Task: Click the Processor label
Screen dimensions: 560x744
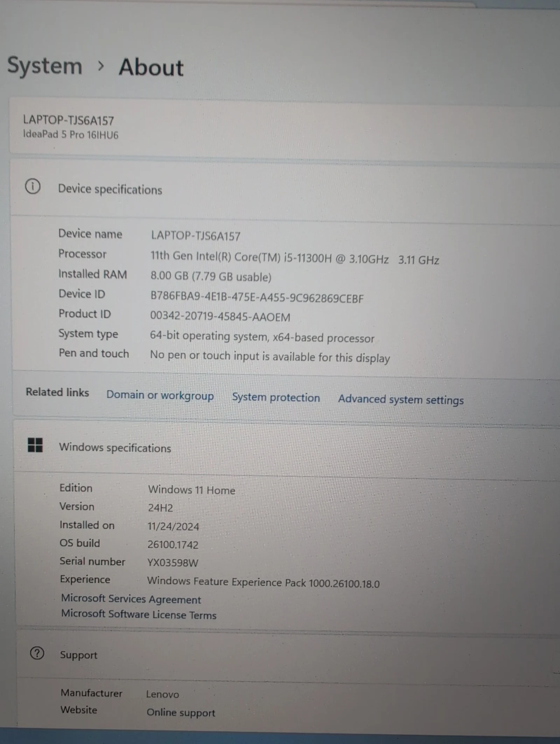Action: 82,254
